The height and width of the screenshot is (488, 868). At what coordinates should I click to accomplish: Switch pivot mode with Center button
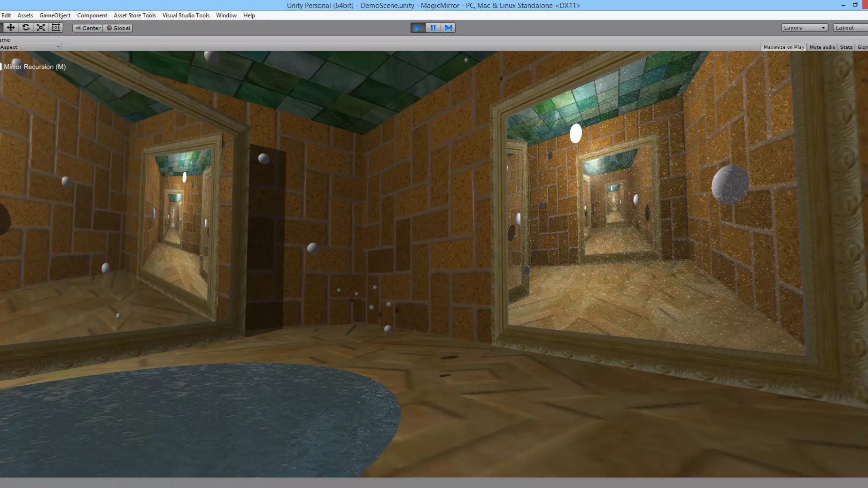tap(88, 28)
